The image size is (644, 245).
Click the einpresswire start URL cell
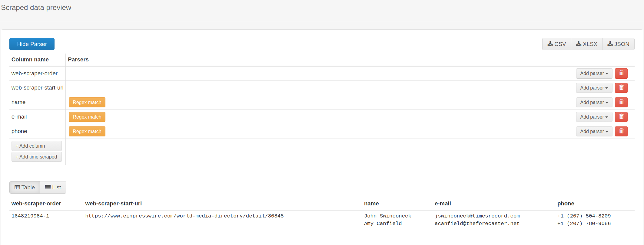pyautogui.click(x=184, y=216)
